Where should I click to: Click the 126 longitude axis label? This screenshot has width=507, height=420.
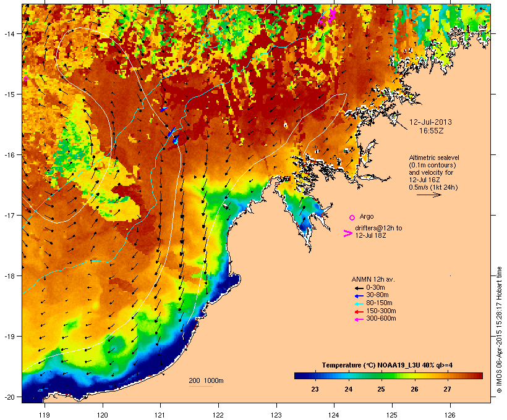[x=449, y=415]
